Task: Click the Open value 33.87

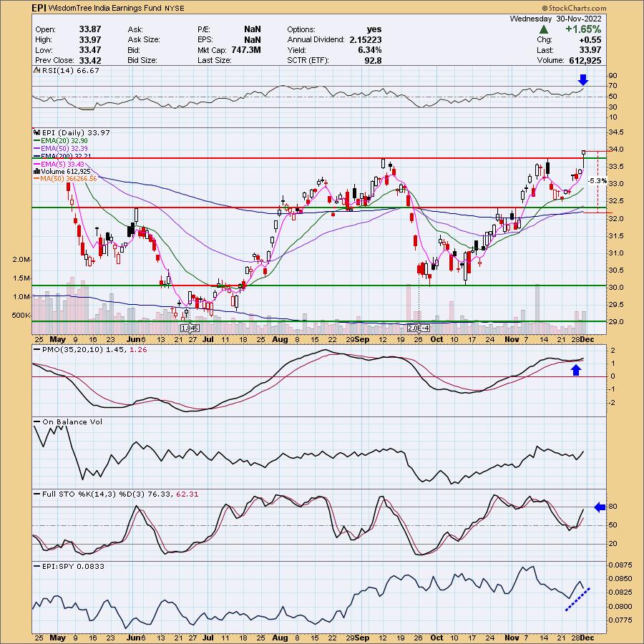Action: [90, 29]
